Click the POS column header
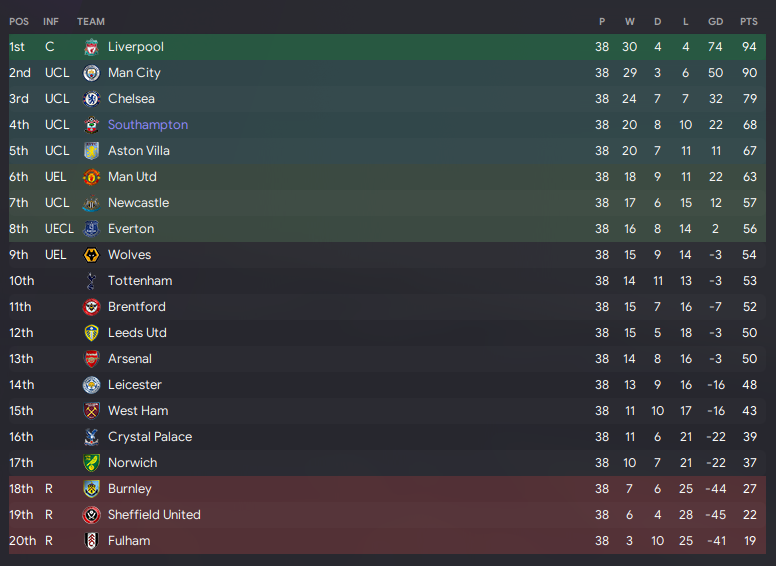776x566 pixels. (x=19, y=22)
